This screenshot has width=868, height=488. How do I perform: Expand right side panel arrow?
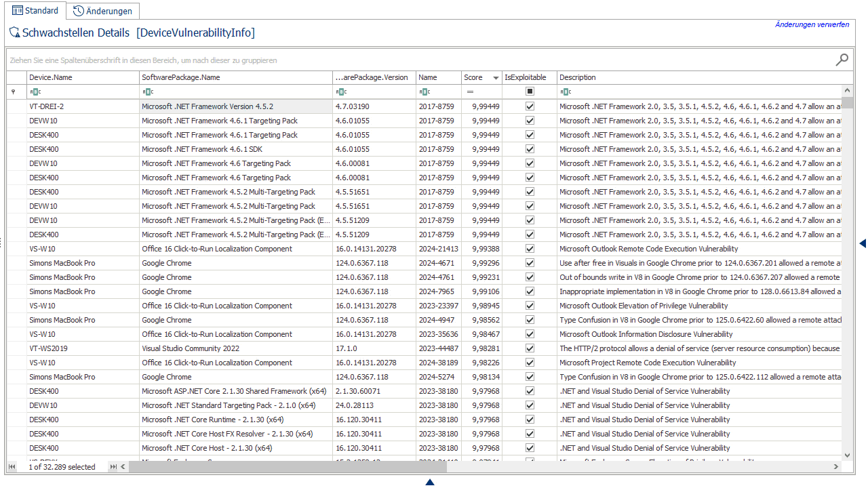(863, 243)
